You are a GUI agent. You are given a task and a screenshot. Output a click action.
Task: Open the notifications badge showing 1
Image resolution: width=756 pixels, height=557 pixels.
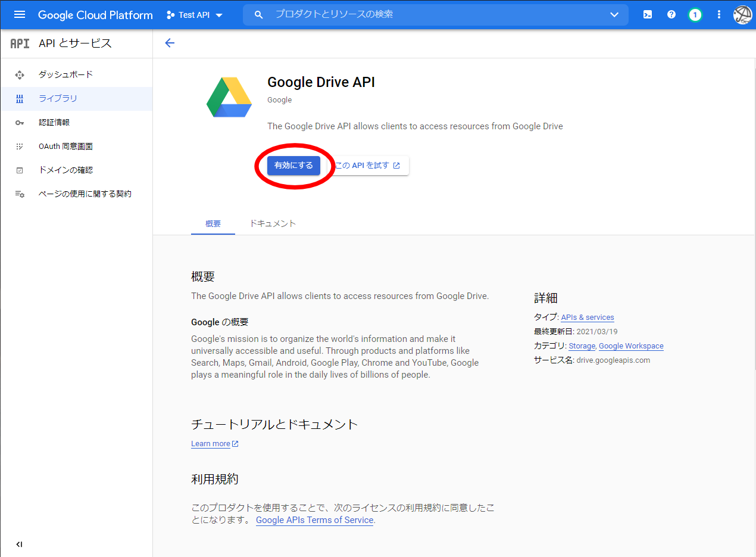695,15
